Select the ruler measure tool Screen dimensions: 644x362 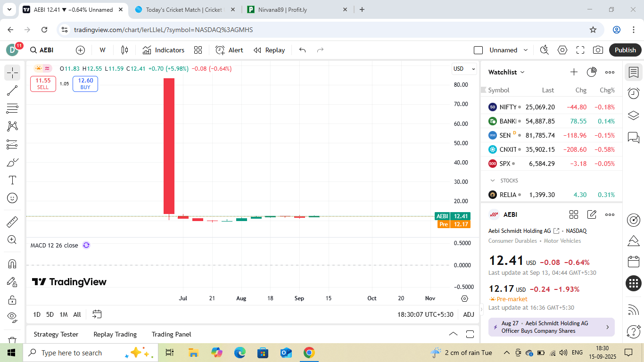12,222
